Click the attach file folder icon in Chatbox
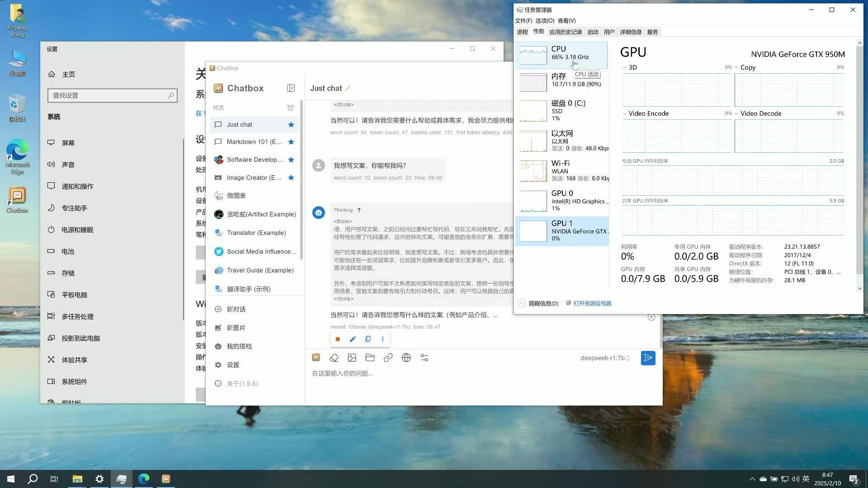868x488 pixels. pos(370,358)
